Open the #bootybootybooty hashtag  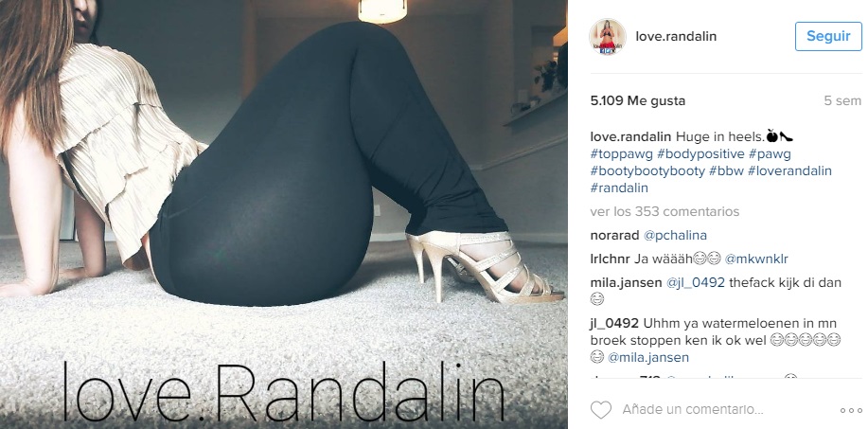click(647, 171)
